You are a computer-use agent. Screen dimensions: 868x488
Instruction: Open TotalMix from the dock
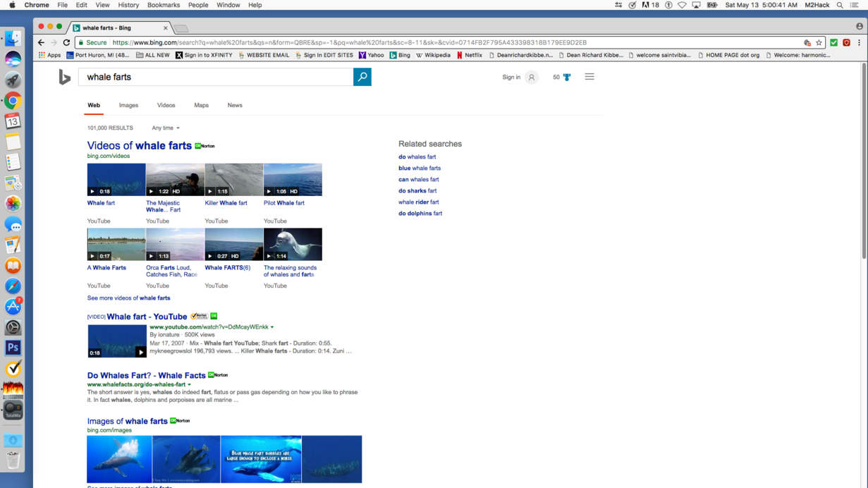(x=13, y=410)
